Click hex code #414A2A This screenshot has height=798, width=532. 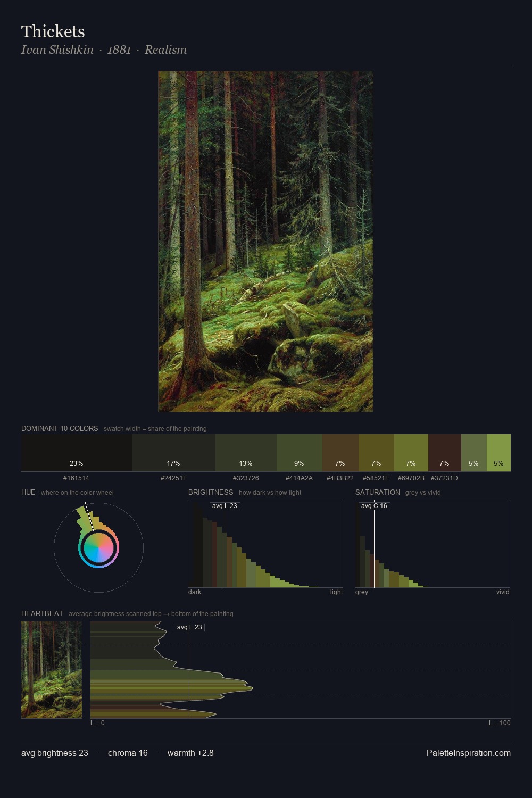click(299, 478)
